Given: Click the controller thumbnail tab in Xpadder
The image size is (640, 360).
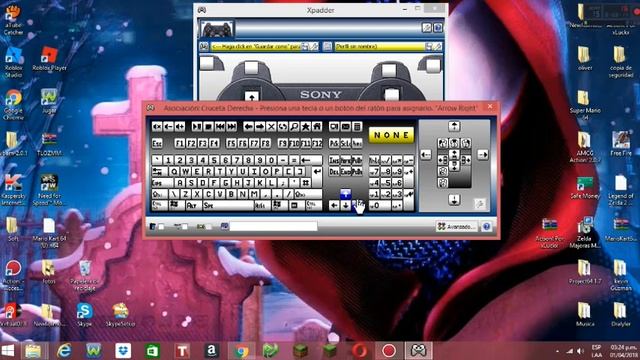Looking at the screenshot, I should tap(217, 29).
